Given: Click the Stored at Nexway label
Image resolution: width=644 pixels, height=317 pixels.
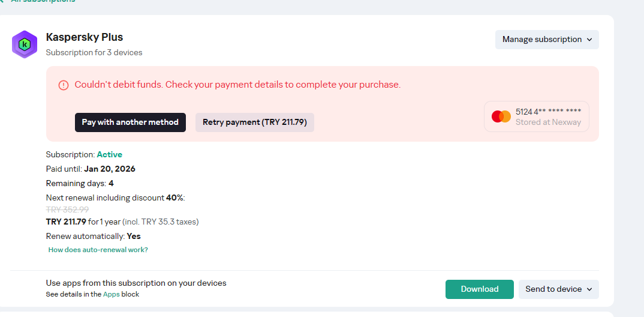Looking at the screenshot, I should pos(548,122).
